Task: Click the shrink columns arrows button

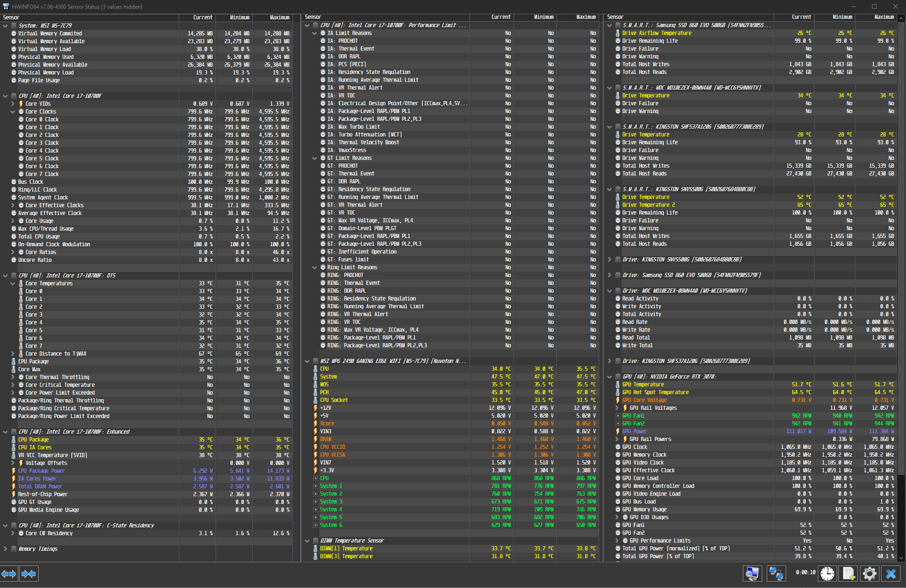Action: click(x=28, y=574)
